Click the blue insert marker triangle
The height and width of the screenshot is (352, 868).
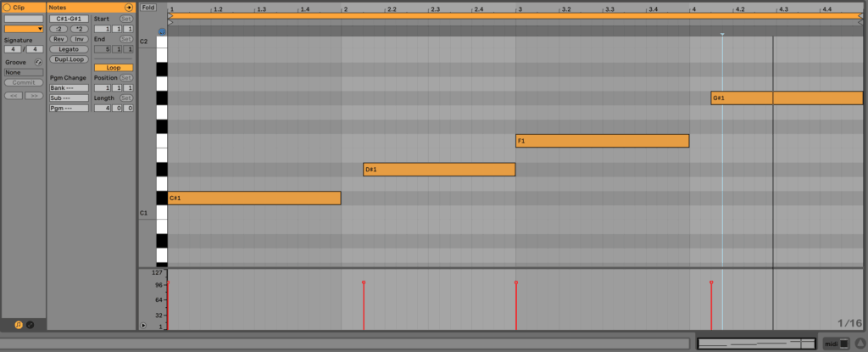point(722,35)
